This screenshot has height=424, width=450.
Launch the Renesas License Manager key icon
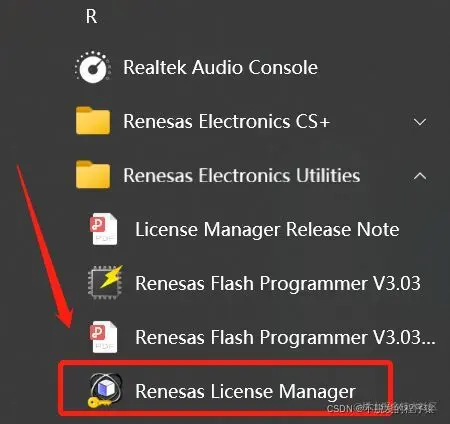coord(105,391)
